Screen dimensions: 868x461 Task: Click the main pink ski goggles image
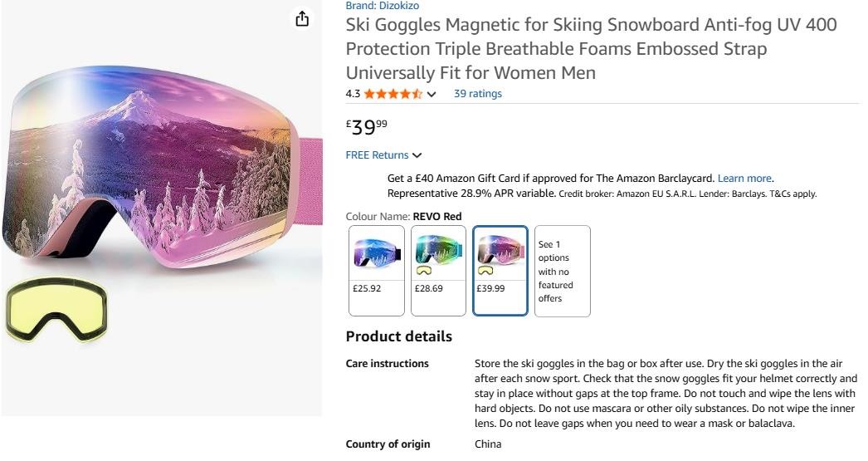click(158, 174)
